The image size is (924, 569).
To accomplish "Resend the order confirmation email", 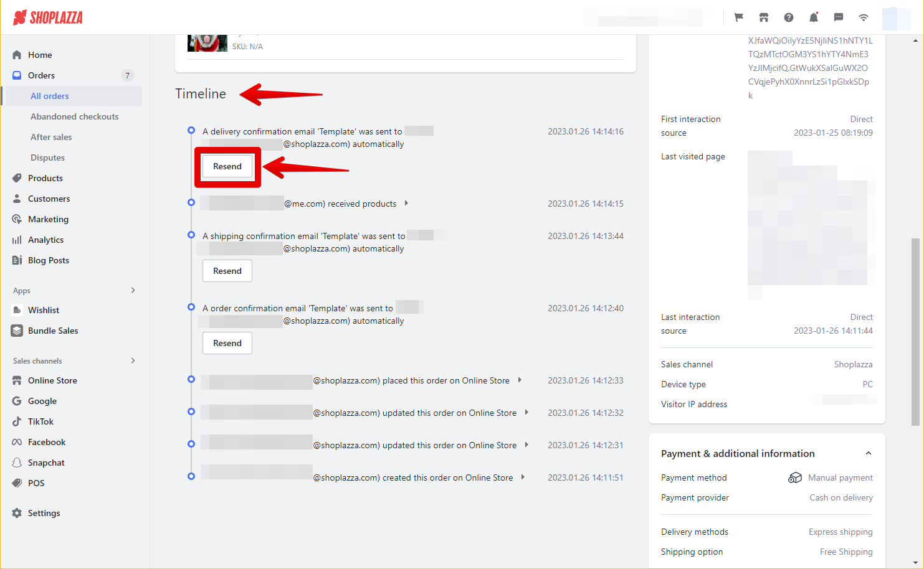I will click(x=227, y=343).
